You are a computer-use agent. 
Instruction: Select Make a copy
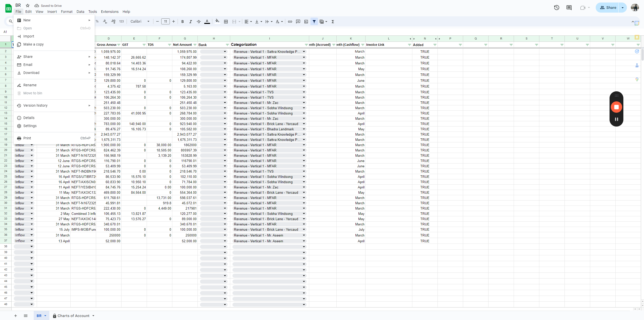tap(54, 44)
